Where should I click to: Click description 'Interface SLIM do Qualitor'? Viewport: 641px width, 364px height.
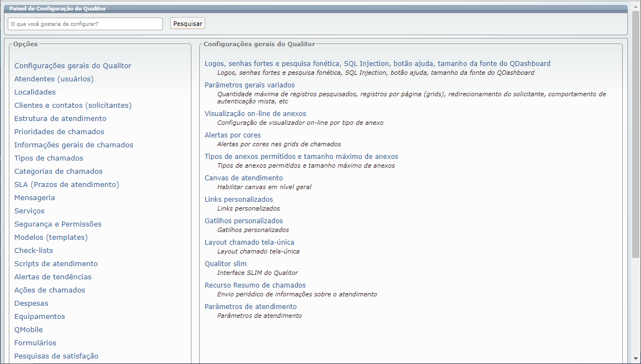coord(258,273)
